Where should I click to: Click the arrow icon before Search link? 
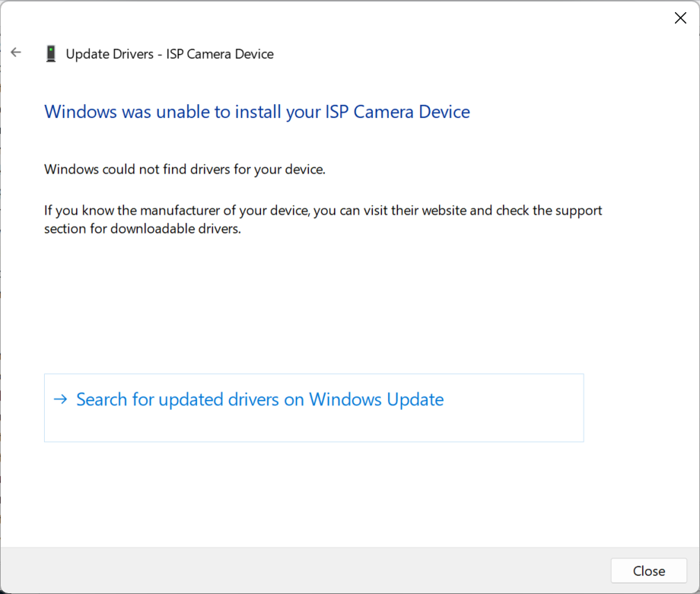pos(60,399)
